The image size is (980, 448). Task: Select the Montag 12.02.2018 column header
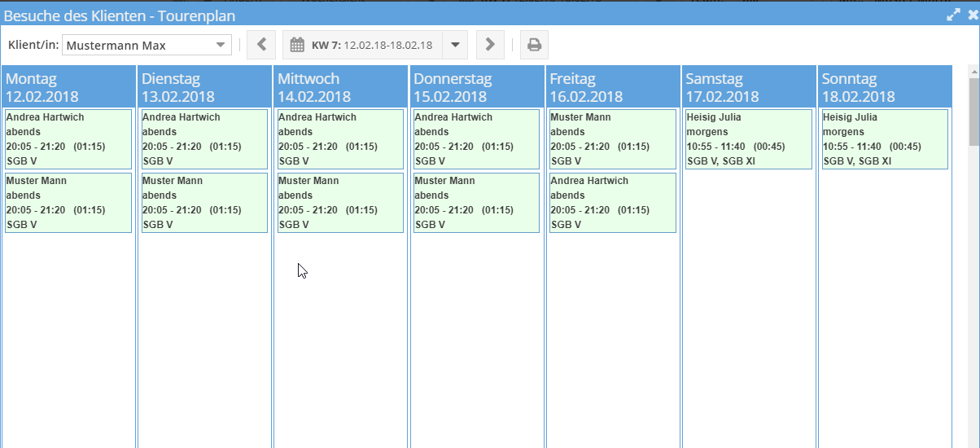[68, 87]
